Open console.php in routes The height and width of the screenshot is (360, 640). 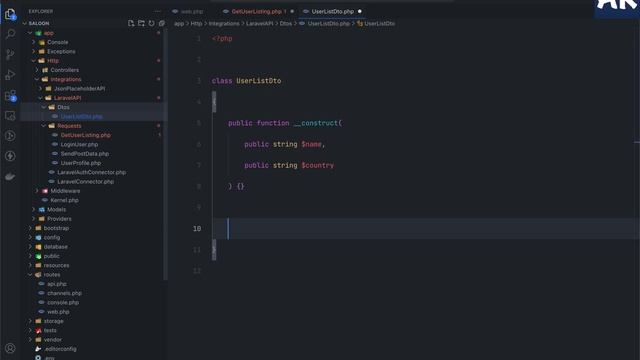point(63,302)
